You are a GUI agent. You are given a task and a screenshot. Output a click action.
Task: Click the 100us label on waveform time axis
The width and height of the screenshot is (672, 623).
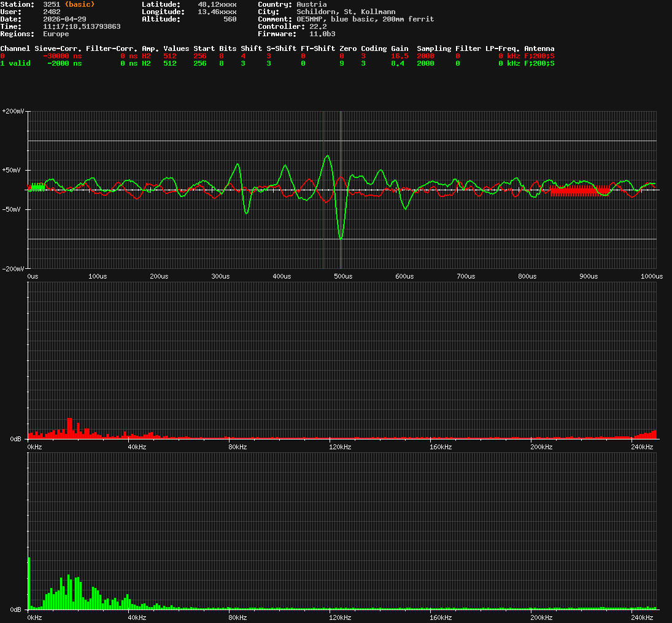click(98, 276)
